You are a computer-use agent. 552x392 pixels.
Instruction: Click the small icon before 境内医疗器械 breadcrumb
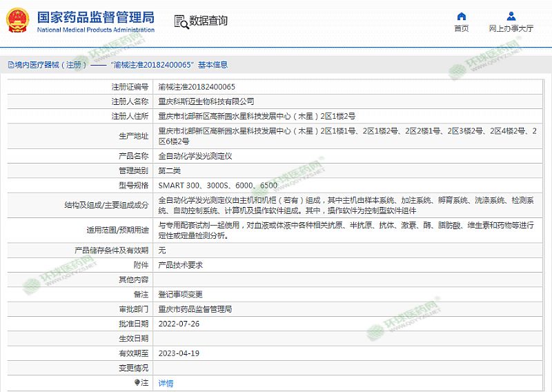10,65
